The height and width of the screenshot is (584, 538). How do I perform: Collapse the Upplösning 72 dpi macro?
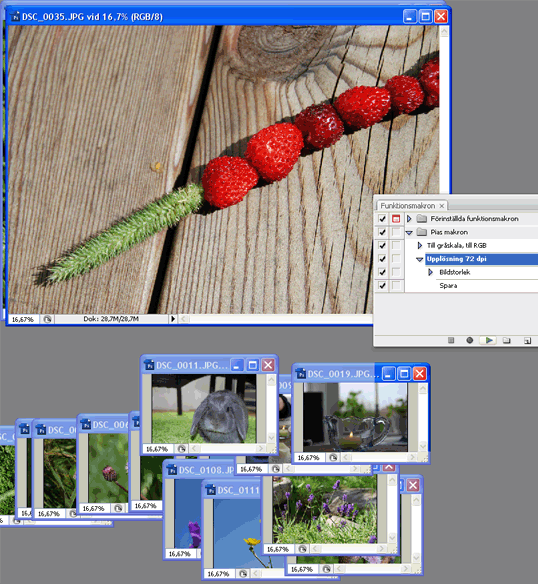tap(420, 259)
